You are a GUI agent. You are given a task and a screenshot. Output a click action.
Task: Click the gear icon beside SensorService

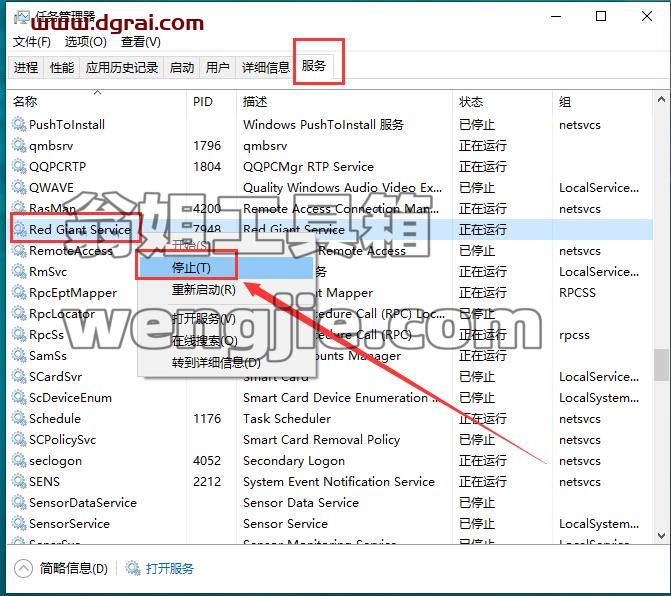[19, 523]
